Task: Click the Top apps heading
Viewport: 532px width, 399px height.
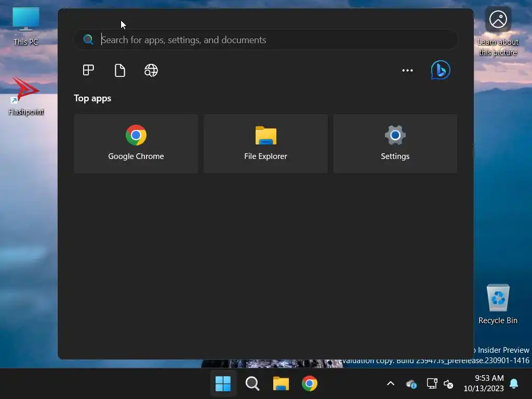Action: coord(92,98)
